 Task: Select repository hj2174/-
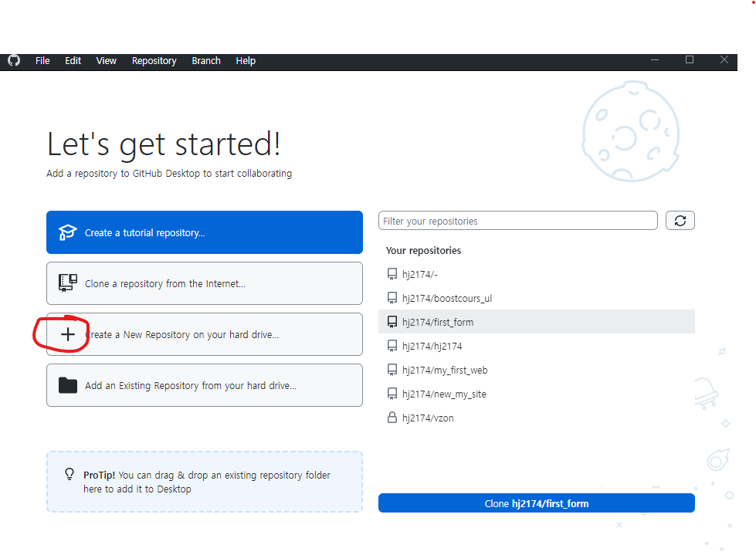point(537,274)
